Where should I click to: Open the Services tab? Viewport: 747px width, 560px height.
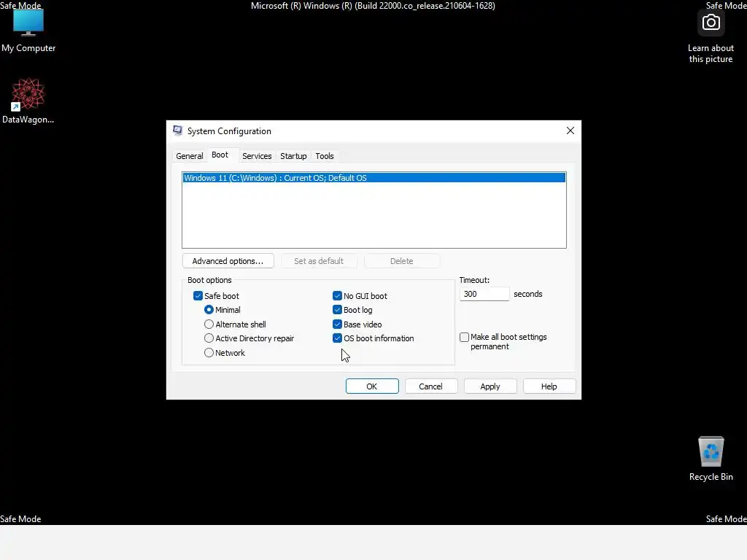point(257,156)
